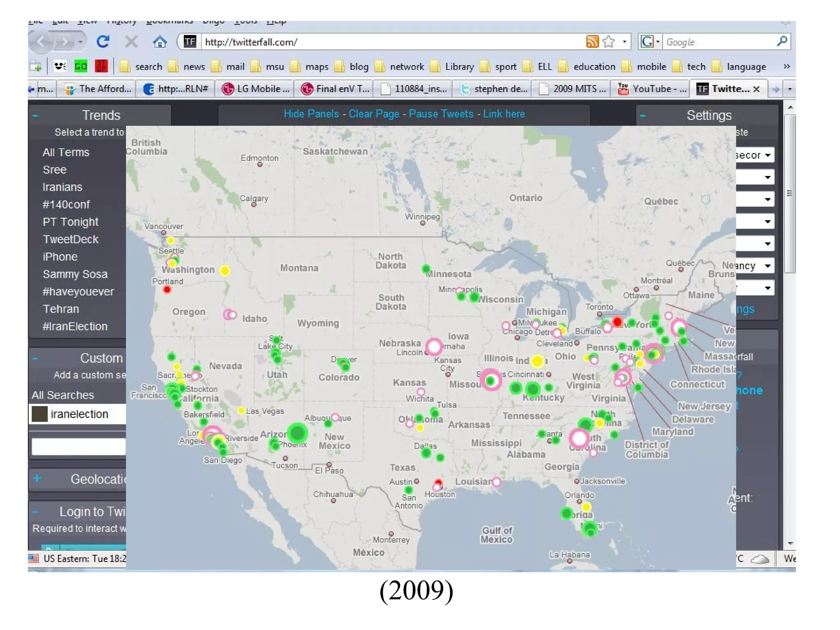Collapse the Trends panel with minus toggle
This screenshot has height=630, width=840.
point(35,116)
